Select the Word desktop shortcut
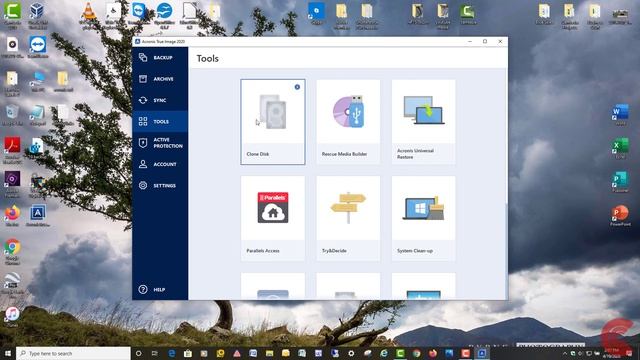The image size is (640, 360). tap(620, 115)
